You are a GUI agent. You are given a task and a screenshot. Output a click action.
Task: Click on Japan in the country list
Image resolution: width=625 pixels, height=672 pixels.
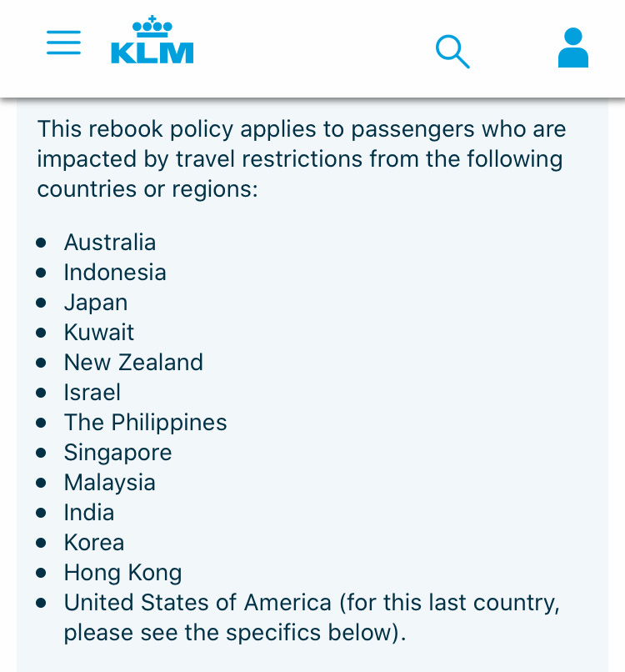(96, 303)
